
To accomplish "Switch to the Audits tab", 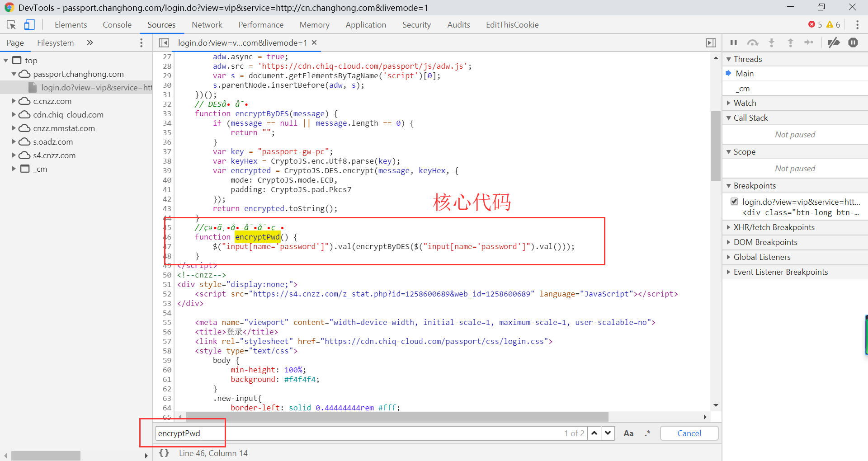I will click(458, 25).
